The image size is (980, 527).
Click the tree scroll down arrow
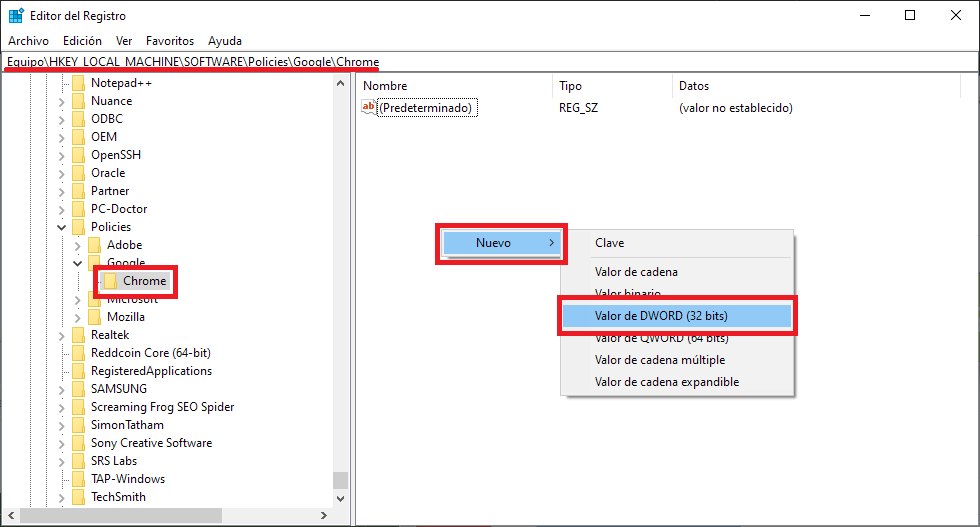(341, 498)
